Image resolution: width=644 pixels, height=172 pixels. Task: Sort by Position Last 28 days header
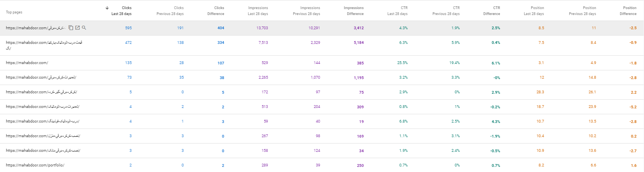pos(534,11)
